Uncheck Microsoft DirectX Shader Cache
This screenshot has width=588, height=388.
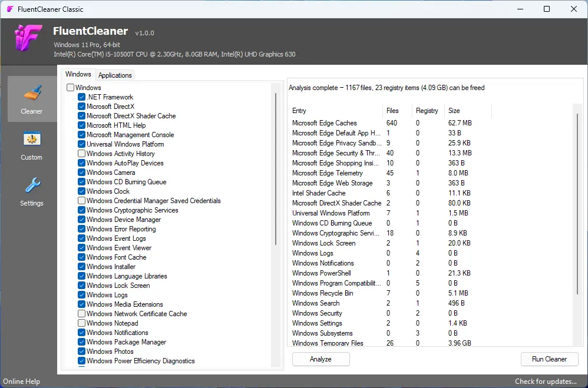coord(81,115)
